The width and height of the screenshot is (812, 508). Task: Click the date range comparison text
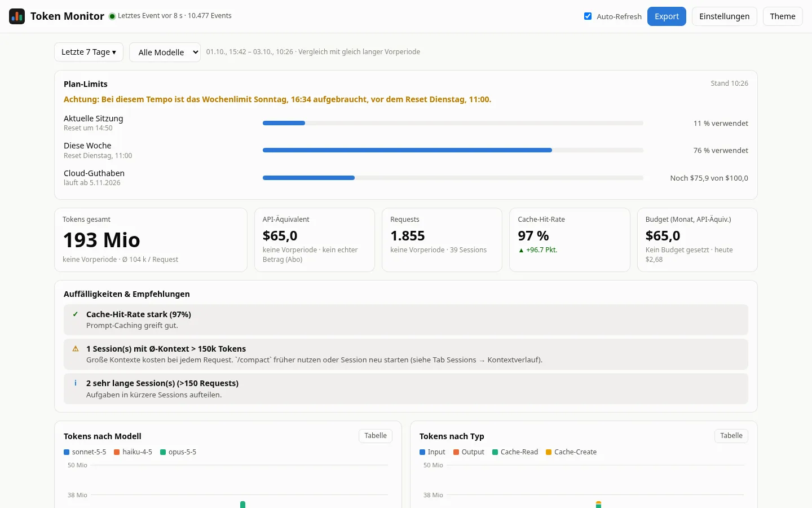click(x=313, y=52)
